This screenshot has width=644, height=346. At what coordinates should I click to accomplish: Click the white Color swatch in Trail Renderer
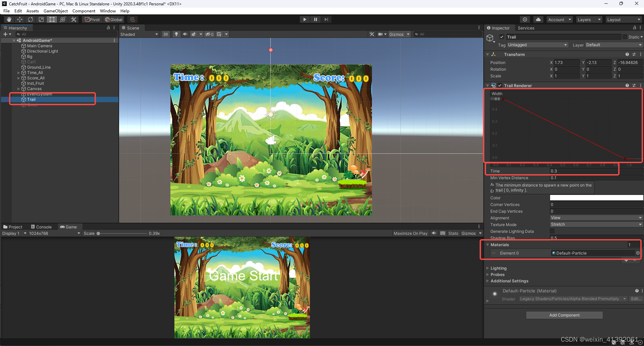(x=596, y=198)
